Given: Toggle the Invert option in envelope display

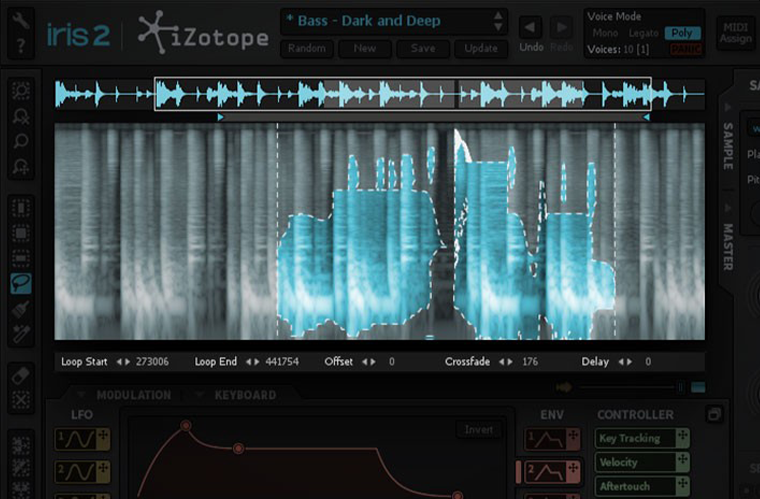Looking at the screenshot, I should pos(478,430).
